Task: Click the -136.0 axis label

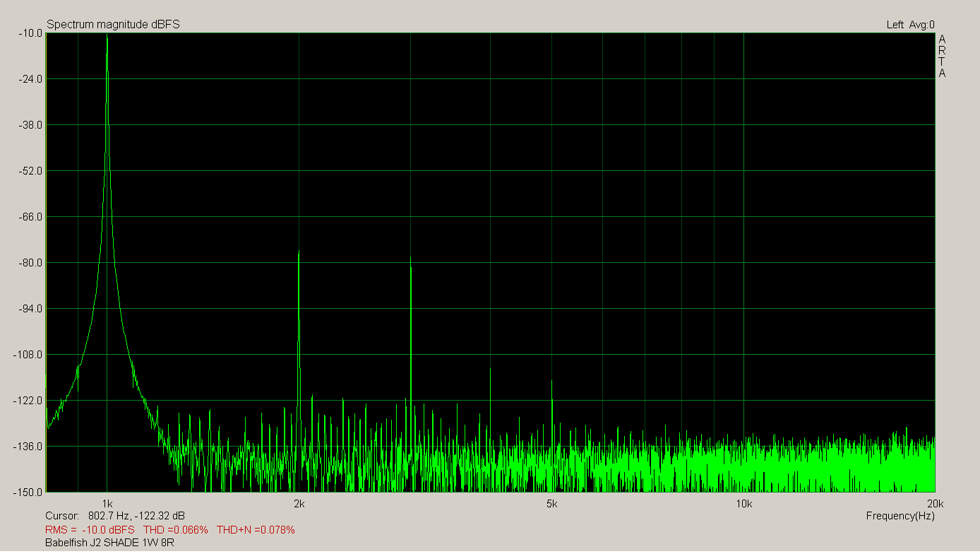Action: pyautogui.click(x=28, y=447)
